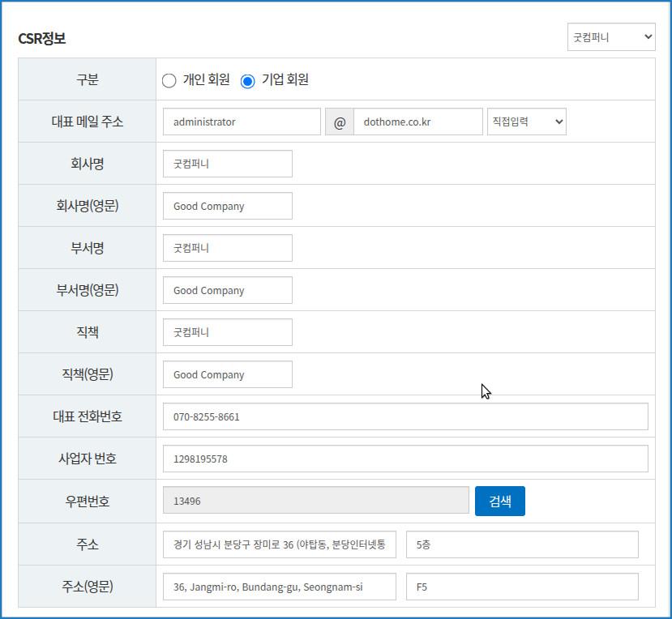Click the 부서명(영문) input field
672x619 pixels.
click(228, 290)
